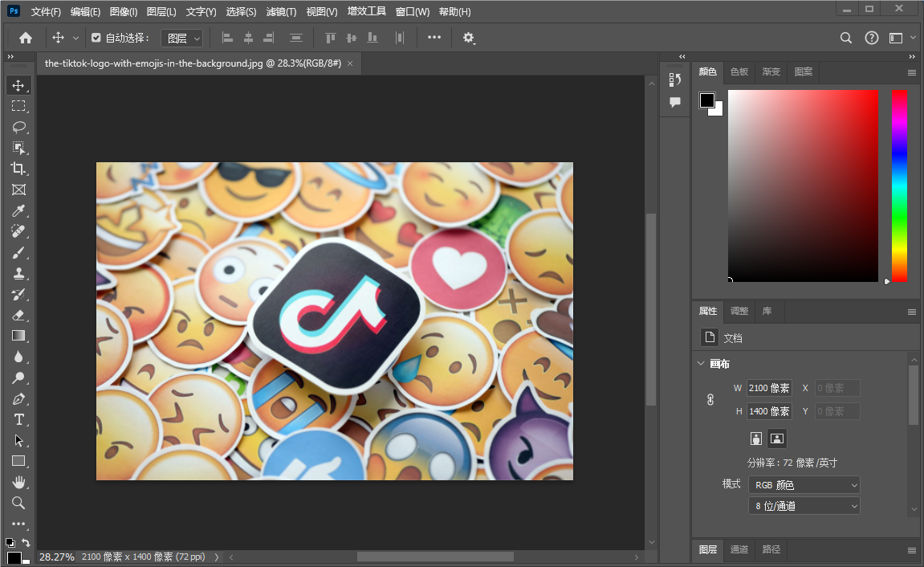The width and height of the screenshot is (924, 567).
Task: Select the Hand tool
Action: click(19, 482)
